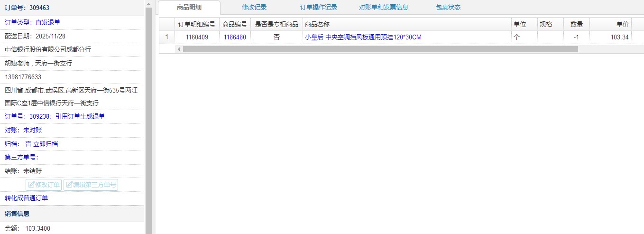Click the table's horizontal scrollbar left arrow

[x=179, y=49]
